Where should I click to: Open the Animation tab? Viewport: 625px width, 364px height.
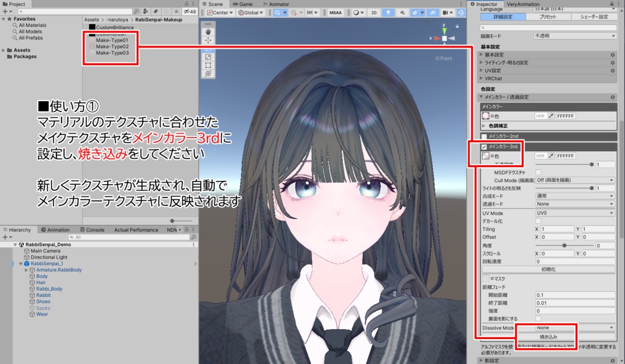(x=55, y=230)
